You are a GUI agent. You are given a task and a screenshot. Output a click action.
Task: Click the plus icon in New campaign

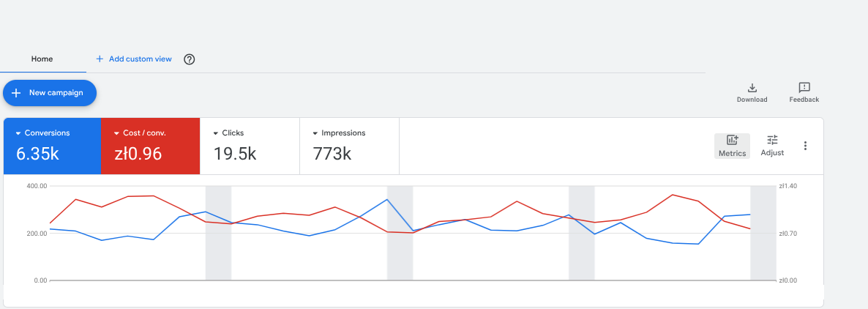[17, 93]
